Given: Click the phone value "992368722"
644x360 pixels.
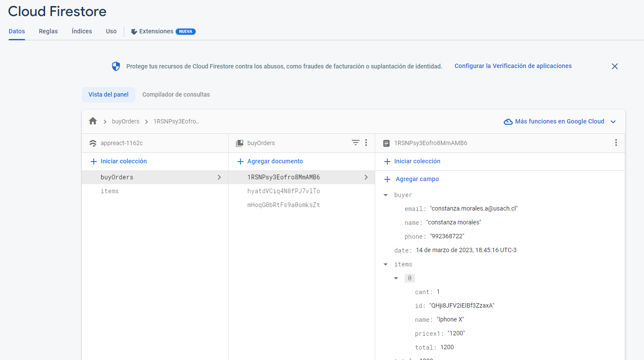Looking at the screenshot, I should point(447,236).
